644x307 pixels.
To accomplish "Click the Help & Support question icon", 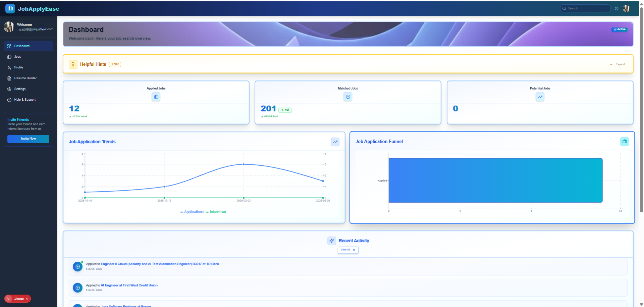I will tap(9, 100).
